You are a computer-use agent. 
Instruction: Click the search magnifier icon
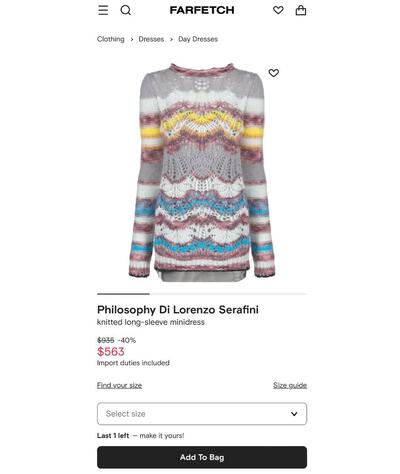point(126,10)
